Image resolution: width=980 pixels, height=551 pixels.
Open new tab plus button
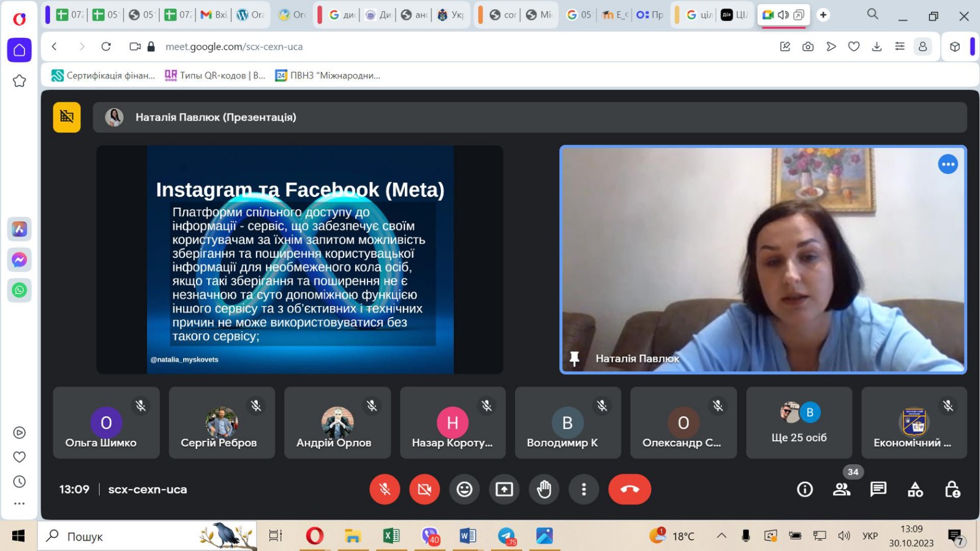pyautogui.click(x=823, y=15)
